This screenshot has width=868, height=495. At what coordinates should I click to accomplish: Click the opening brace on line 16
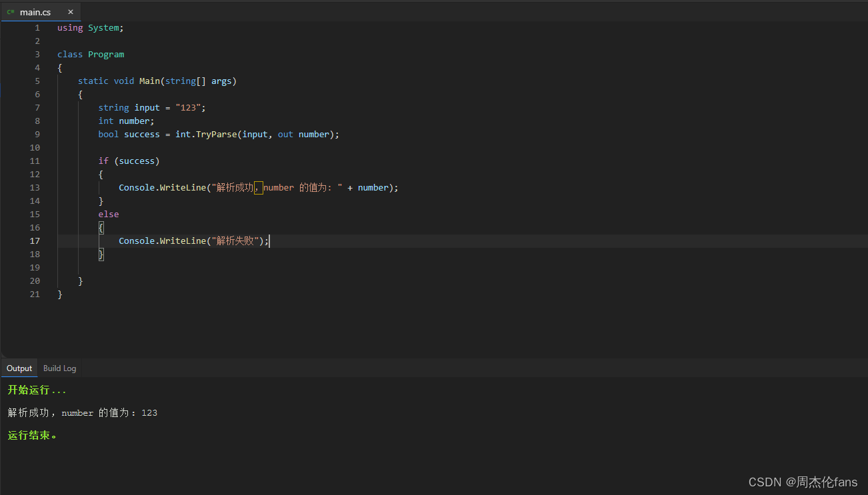click(101, 228)
